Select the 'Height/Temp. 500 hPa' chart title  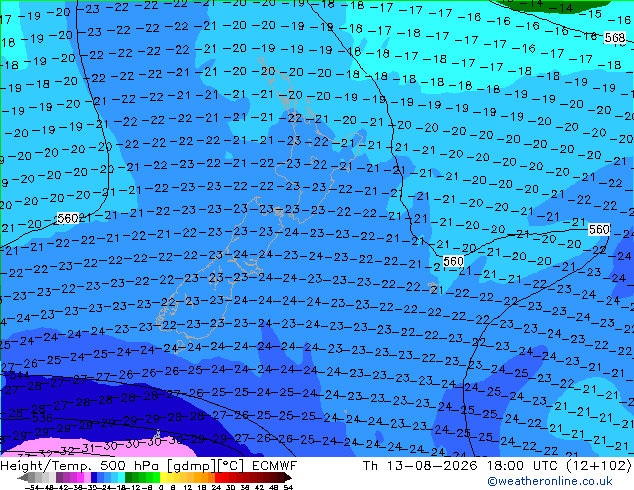click(81, 466)
